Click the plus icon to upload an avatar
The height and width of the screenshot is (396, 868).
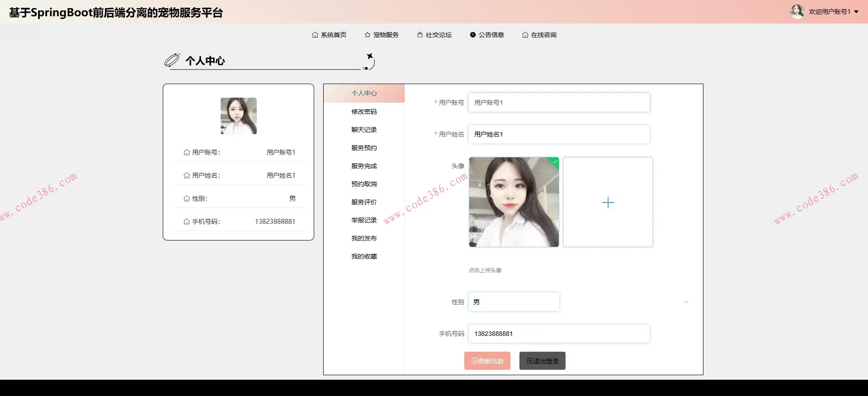[x=608, y=203]
